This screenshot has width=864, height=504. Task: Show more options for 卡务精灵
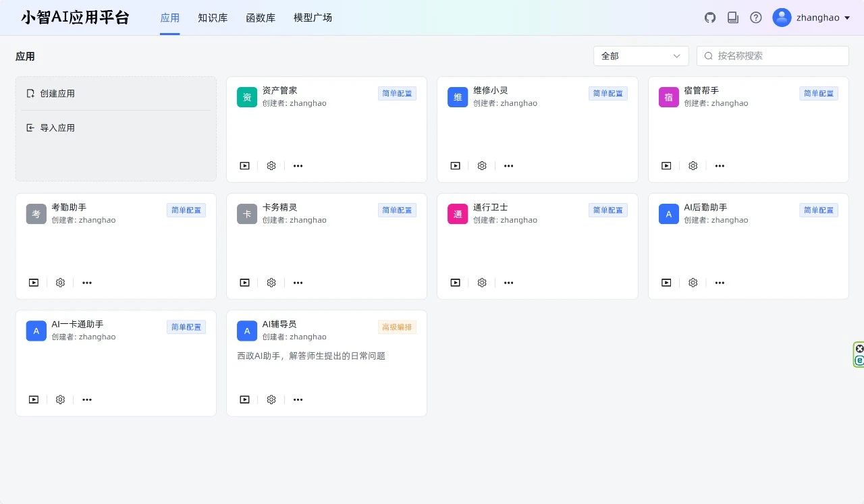coord(298,283)
